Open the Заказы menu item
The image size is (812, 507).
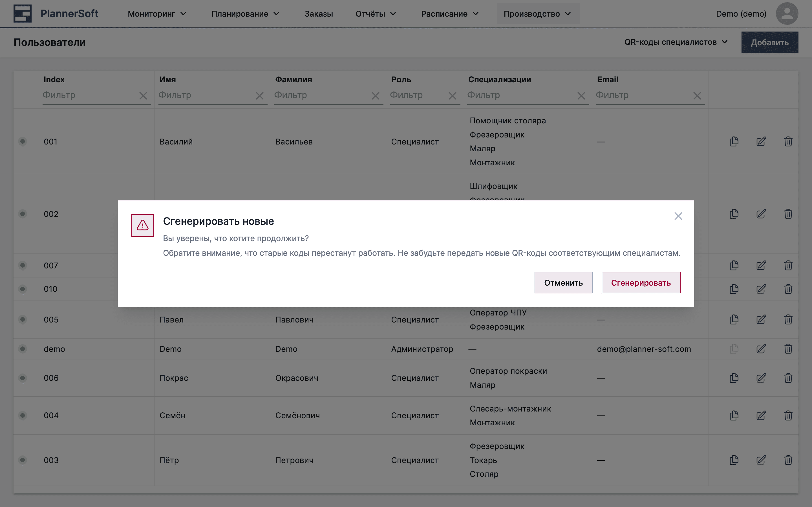[318, 14]
